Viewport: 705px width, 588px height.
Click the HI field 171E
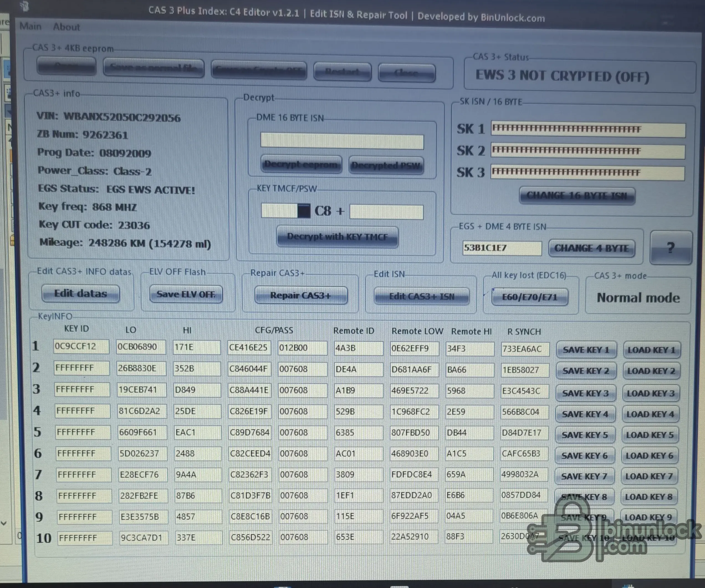(x=196, y=347)
